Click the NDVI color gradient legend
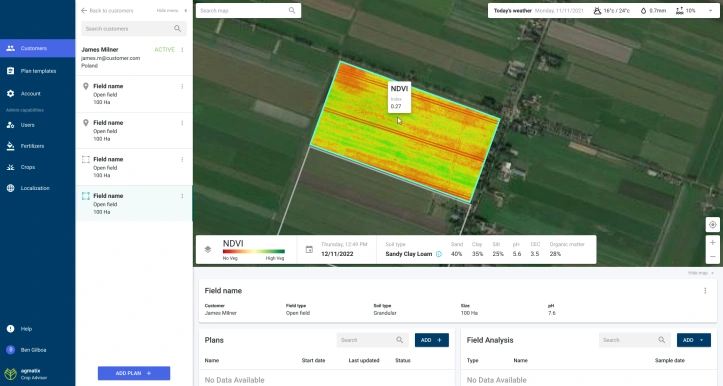The width and height of the screenshot is (723, 386). tap(254, 251)
